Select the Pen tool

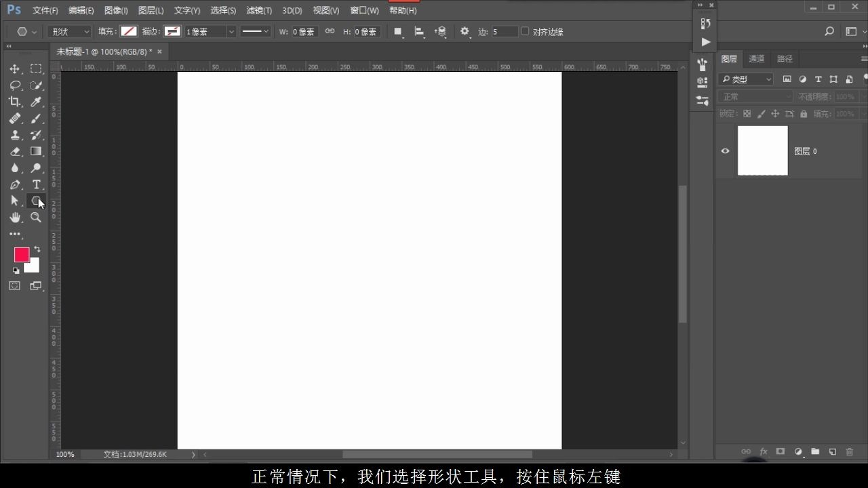tap(14, 184)
